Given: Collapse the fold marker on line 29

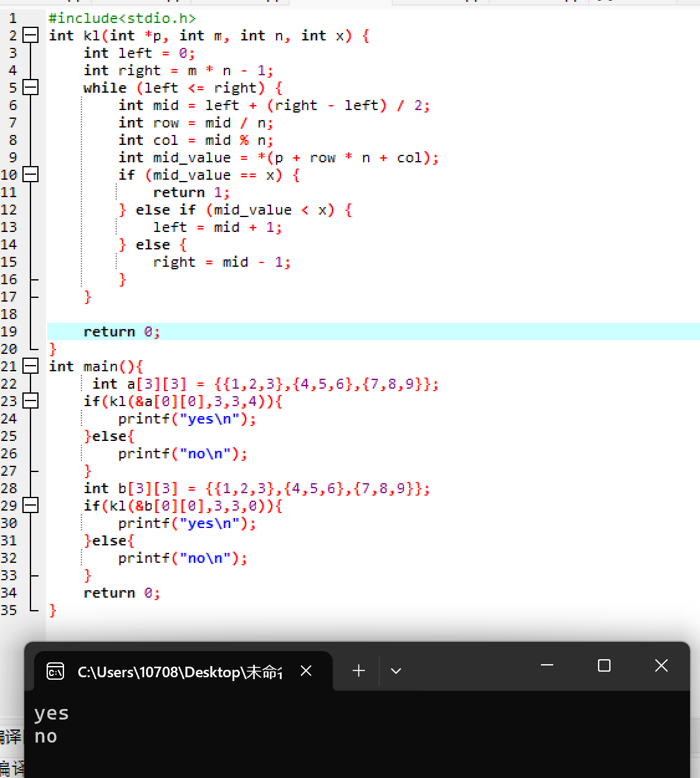Looking at the screenshot, I should point(30,506).
